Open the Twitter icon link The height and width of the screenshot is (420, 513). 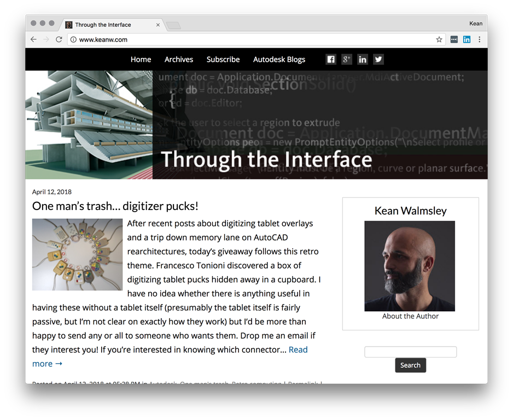pos(378,60)
